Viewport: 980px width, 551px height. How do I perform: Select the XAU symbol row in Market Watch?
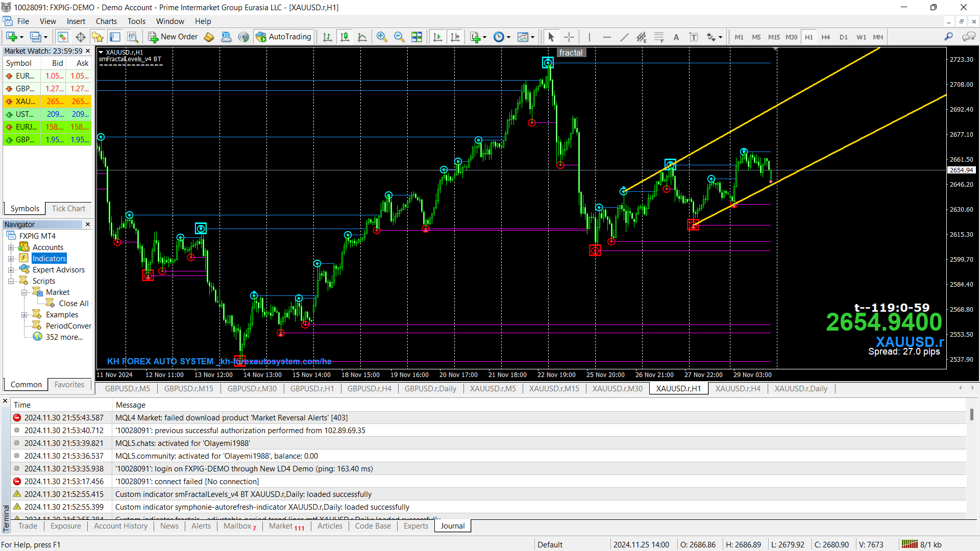pyautogui.click(x=47, y=102)
